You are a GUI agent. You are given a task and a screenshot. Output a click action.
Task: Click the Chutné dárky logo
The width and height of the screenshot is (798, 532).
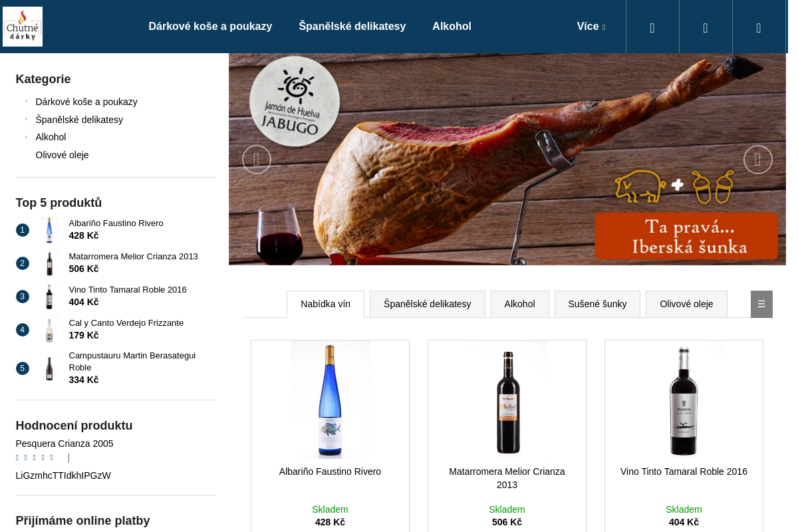tap(23, 27)
